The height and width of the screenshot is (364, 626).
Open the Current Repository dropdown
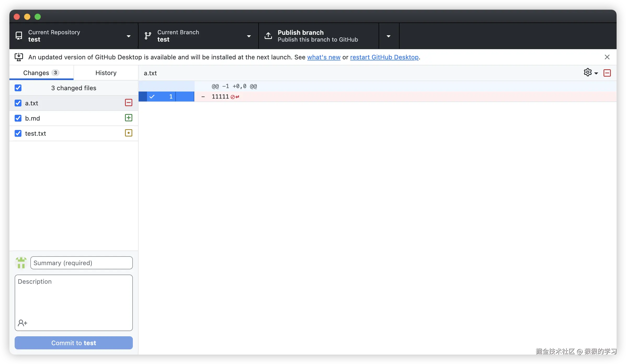(x=74, y=36)
